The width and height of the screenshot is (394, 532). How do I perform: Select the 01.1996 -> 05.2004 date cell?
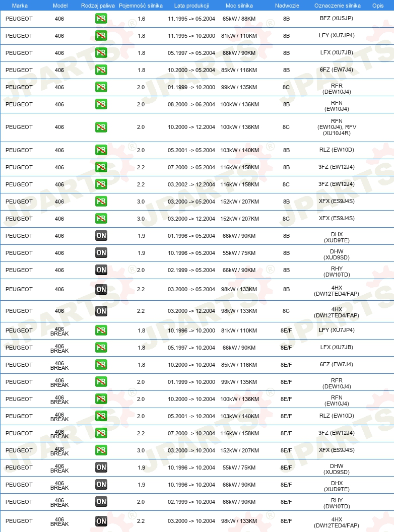(191, 236)
